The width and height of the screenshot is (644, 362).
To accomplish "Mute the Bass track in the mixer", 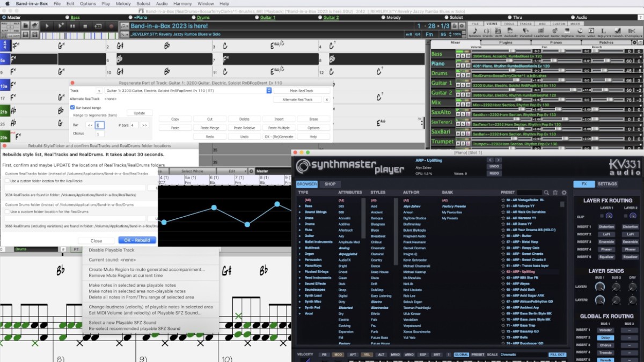I will click(458, 55).
